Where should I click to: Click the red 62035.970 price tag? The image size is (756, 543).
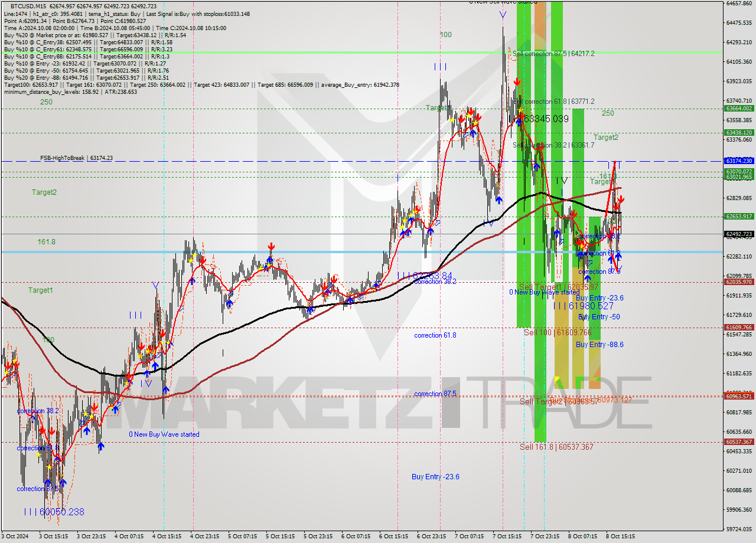click(739, 282)
